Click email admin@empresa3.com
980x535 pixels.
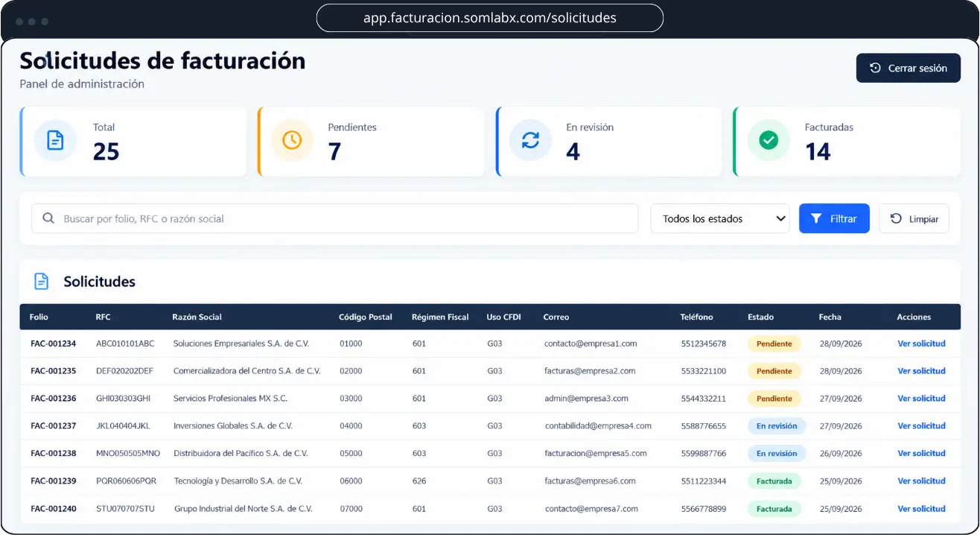click(x=586, y=399)
